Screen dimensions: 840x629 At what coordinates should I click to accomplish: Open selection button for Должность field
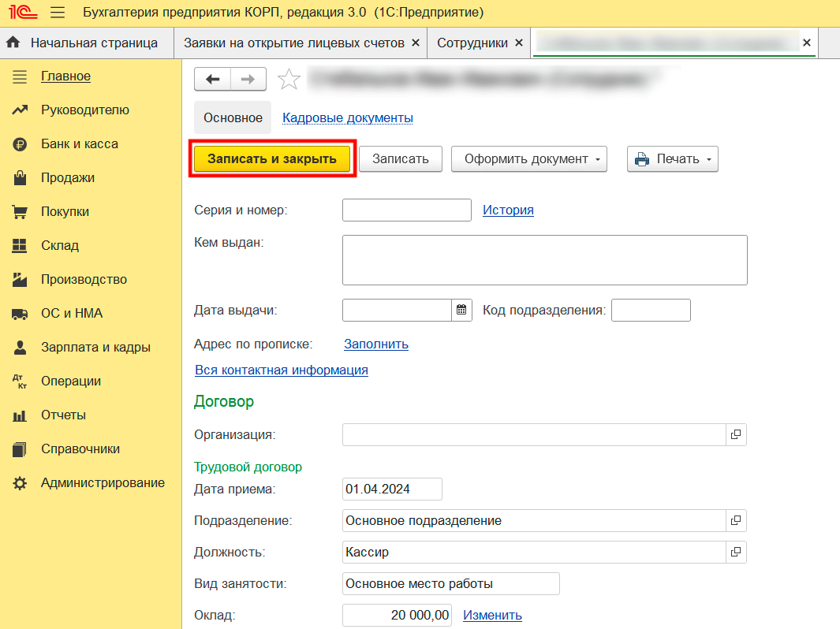735,552
